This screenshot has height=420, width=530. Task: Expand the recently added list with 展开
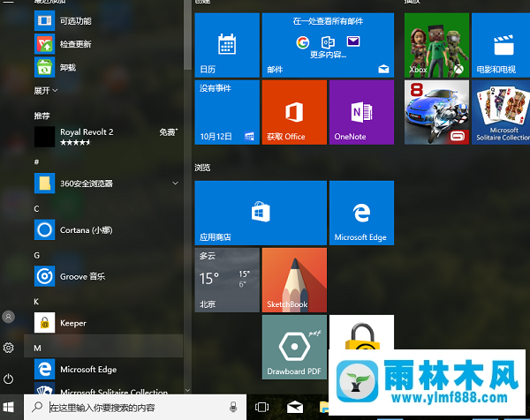pos(46,91)
